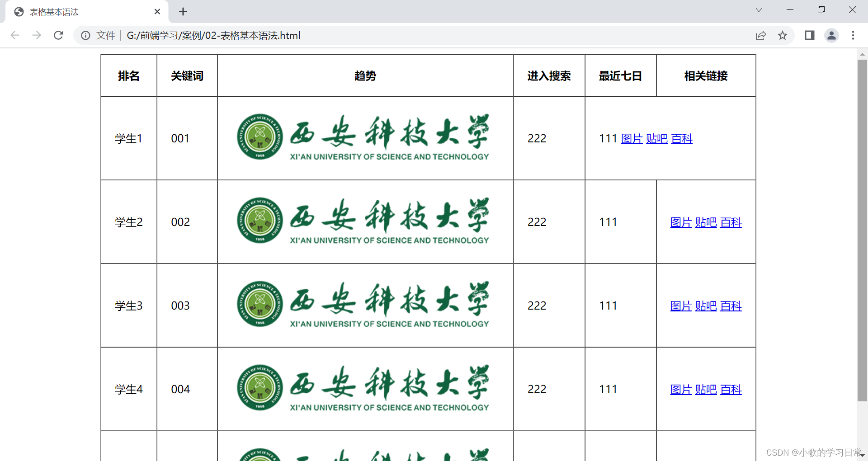Click the share page icon
This screenshot has width=868, height=461.
[761, 35]
